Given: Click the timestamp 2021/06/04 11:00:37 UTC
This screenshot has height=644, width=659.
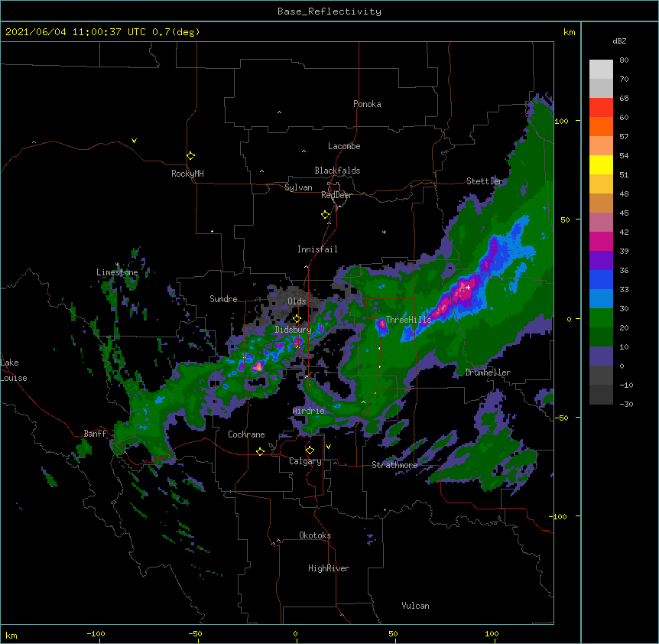Looking at the screenshot, I should click(x=76, y=32).
